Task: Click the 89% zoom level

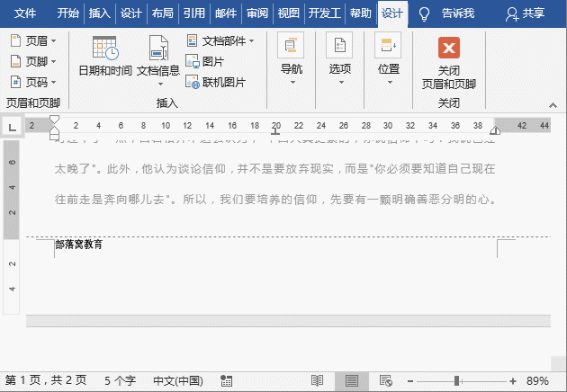Action: click(x=537, y=381)
